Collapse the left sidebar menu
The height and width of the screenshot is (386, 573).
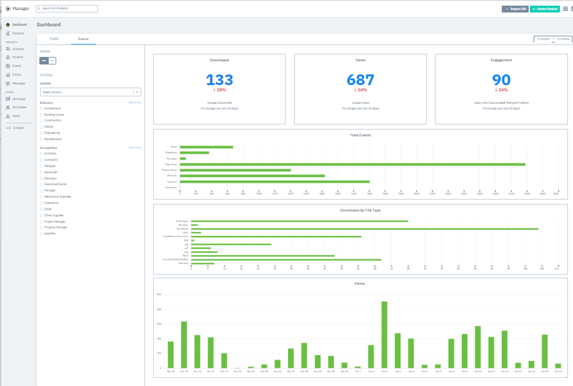tap(15, 128)
